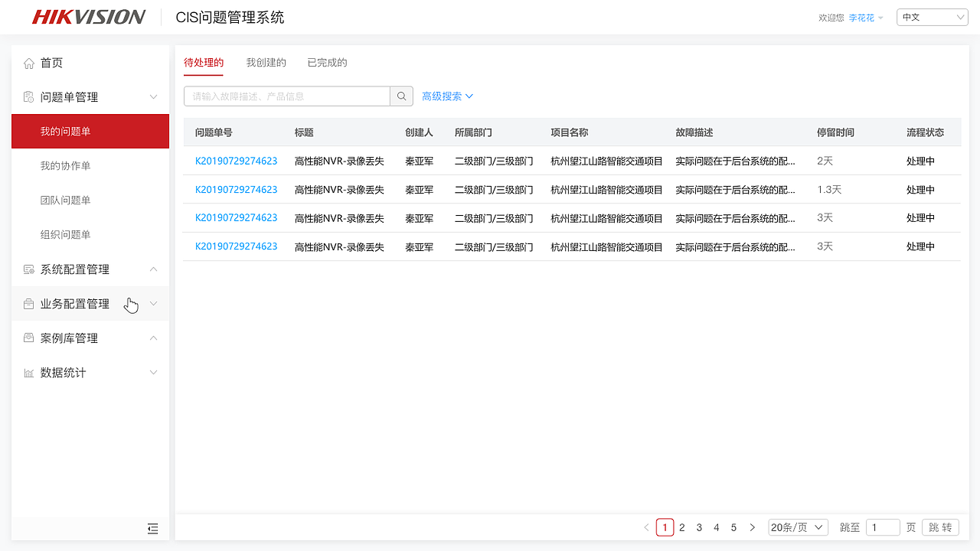This screenshot has height=551, width=980.
Task: Open ticket K20190729274623 in first row
Action: pyautogui.click(x=237, y=161)
